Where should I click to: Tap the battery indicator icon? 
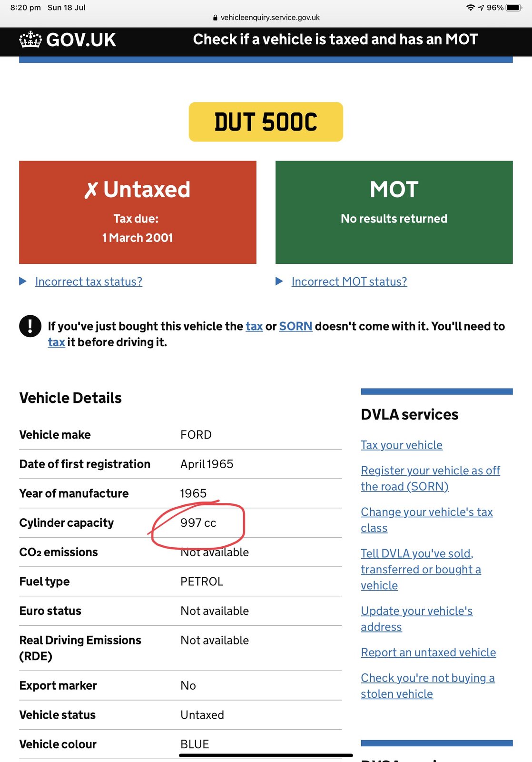click(x=514, y=8)
